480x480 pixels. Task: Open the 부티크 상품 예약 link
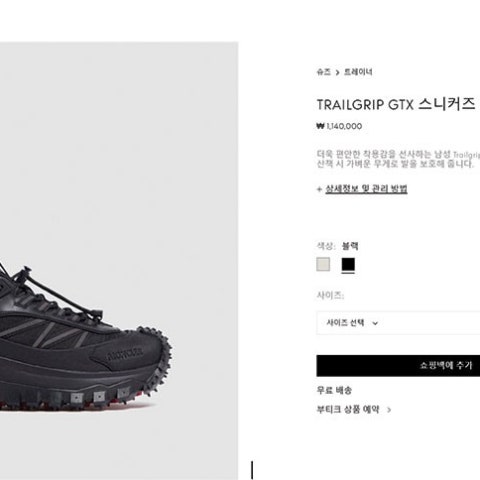pos(348,409)
